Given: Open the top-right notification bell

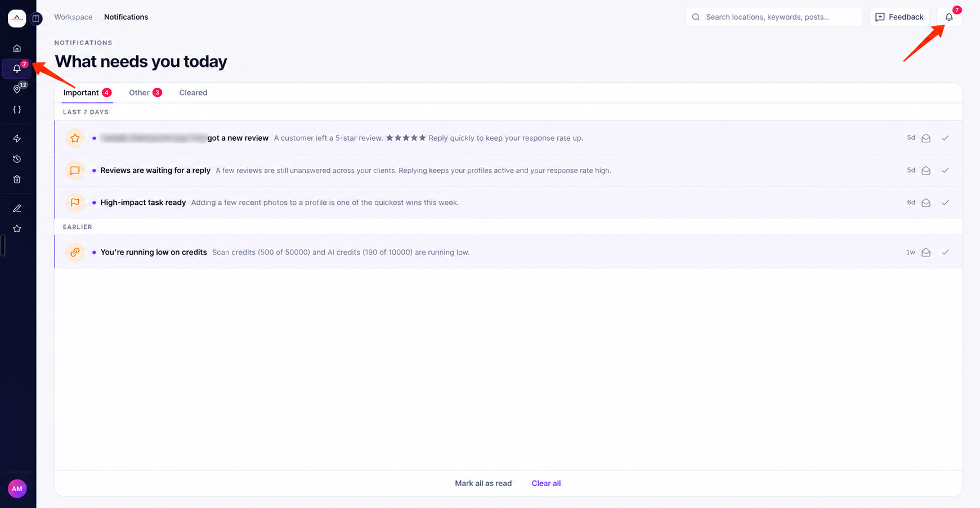Looking at the screenshot, I should pos(949,17).
